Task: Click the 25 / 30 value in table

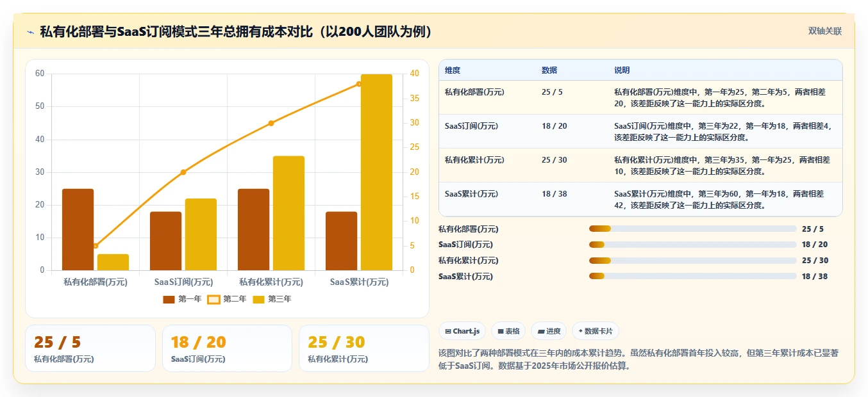Action: 555,160
